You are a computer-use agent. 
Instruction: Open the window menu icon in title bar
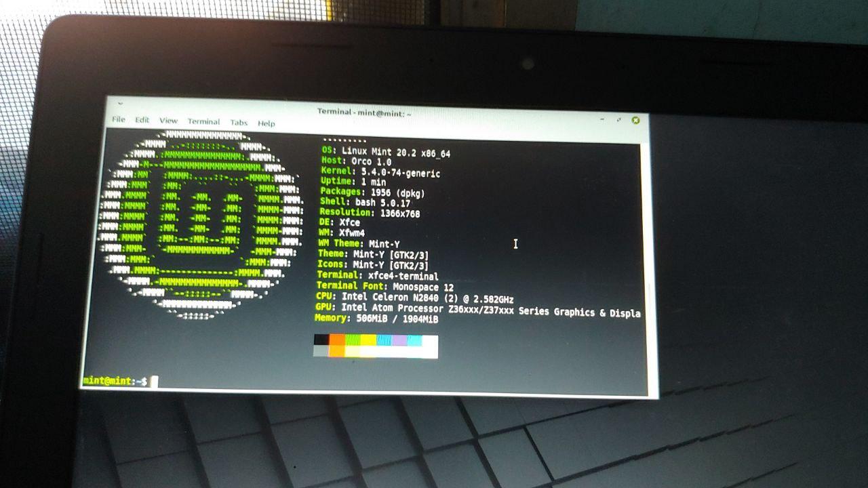click(120, 104)
